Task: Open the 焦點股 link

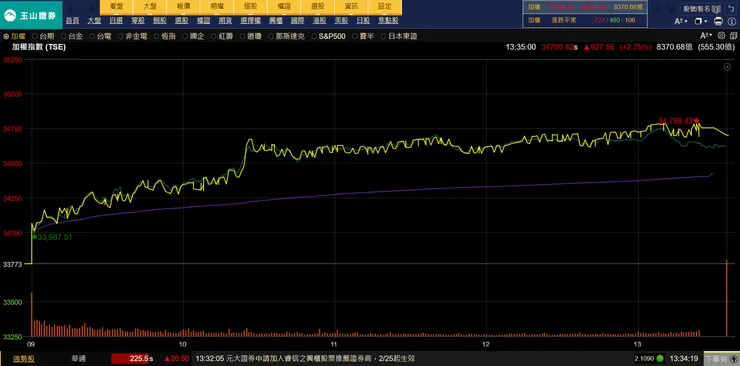Action: (x=388, y=21)
